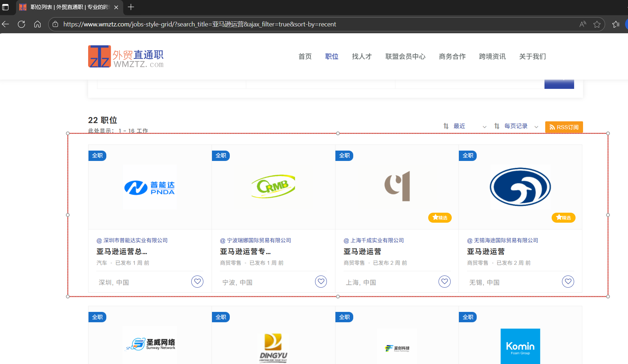Click the 富创科技 company logo
The image size is (628, 364).
[x=397, y=348]
